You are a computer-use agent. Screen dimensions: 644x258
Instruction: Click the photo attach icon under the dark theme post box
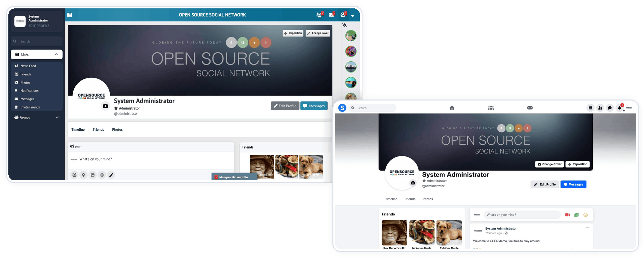coord(93,175)
